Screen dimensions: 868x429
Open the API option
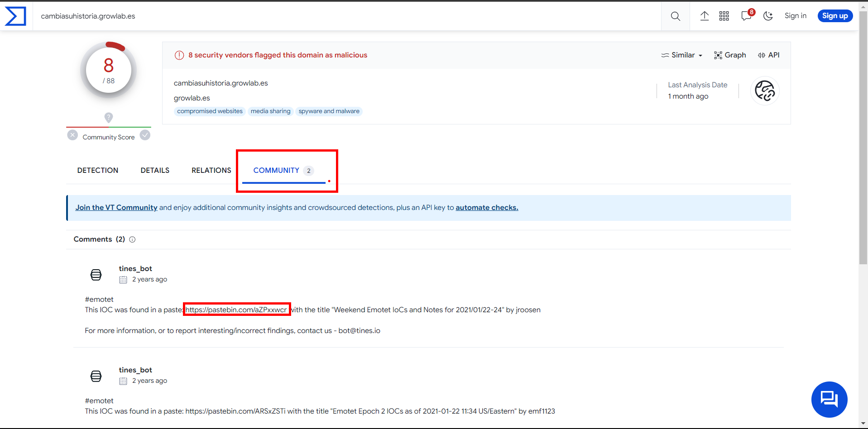768,55
